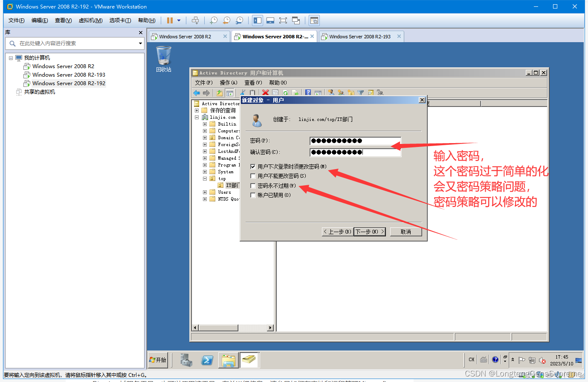Enter full screen mode via the VMware icon

pos(283,20)
